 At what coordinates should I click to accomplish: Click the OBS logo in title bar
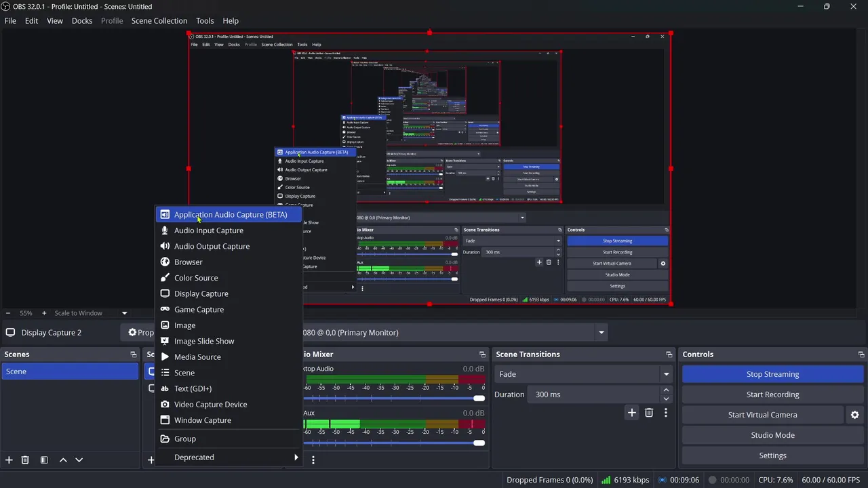click(6, 6)
